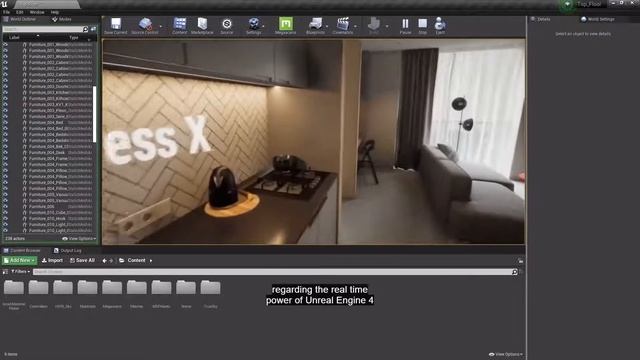Viewport: 640px width, 360px height.
Task: Open the Edit menu
Action: pyautogui.click(x=20, y=12)
